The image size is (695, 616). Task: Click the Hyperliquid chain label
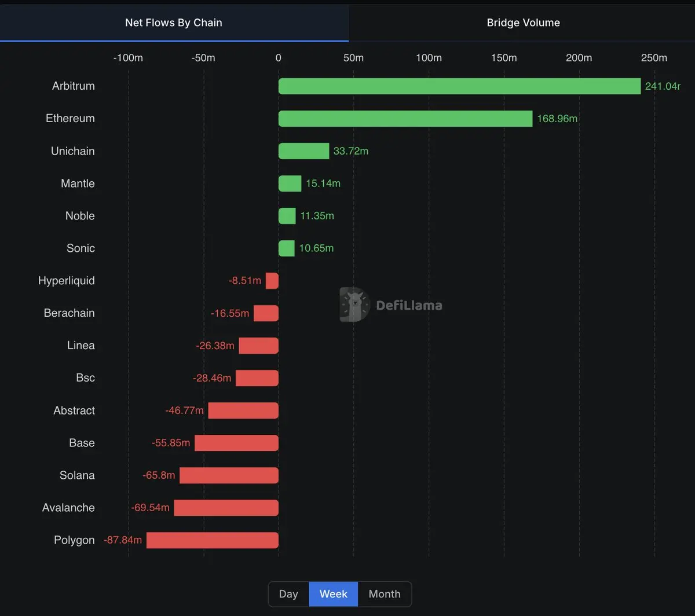coord(67,281)
